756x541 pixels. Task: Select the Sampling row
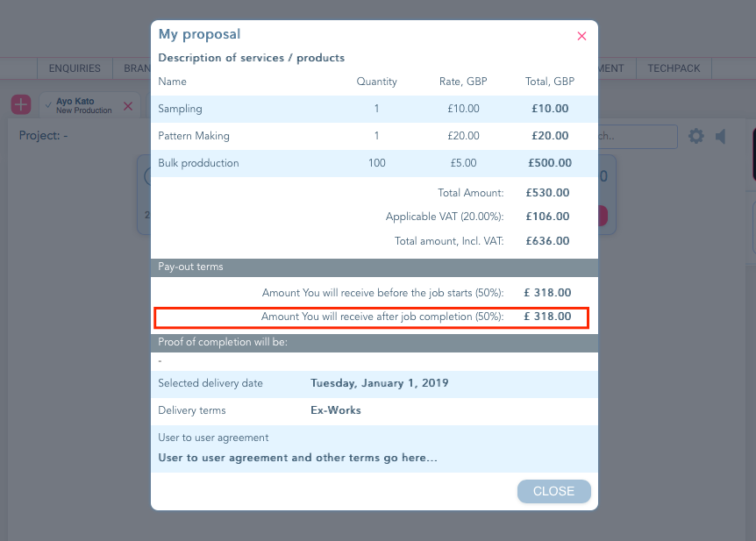coord(374,109)
